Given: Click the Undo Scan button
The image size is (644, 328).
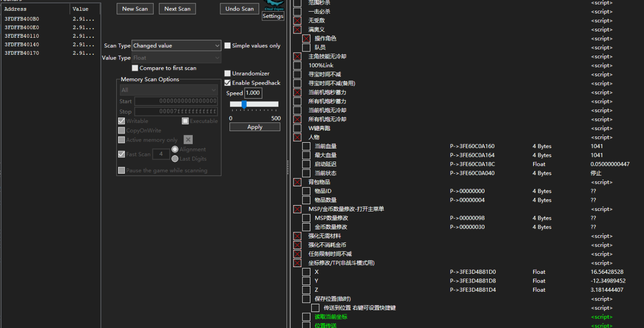Looking at the screenshot, I should tap(239, 9).
